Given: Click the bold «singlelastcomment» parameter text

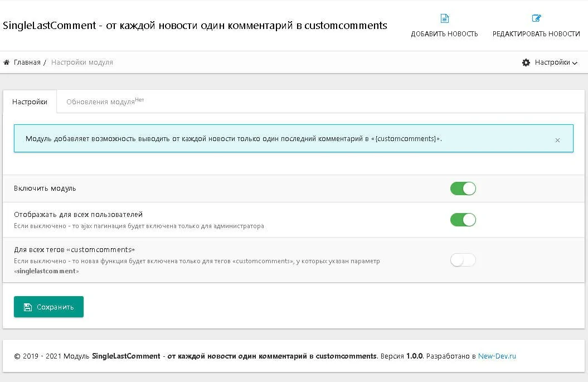Looking at the screenshot, I should [46, 271].
